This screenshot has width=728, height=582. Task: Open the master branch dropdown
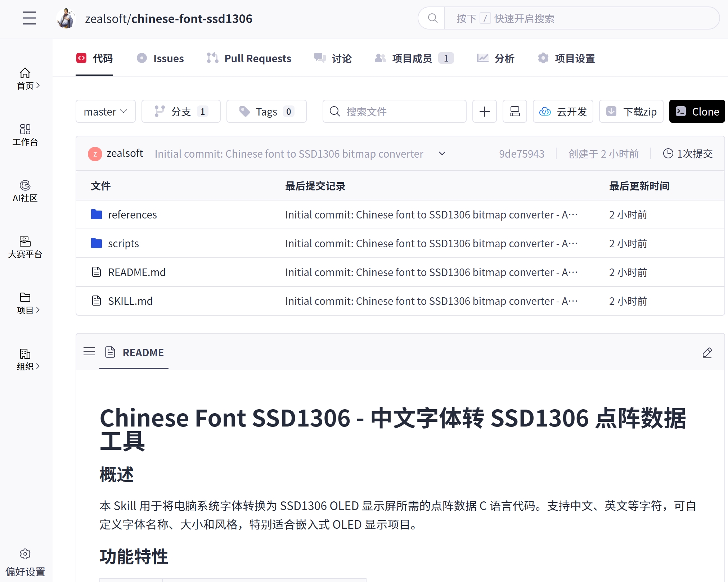[105, 112]
